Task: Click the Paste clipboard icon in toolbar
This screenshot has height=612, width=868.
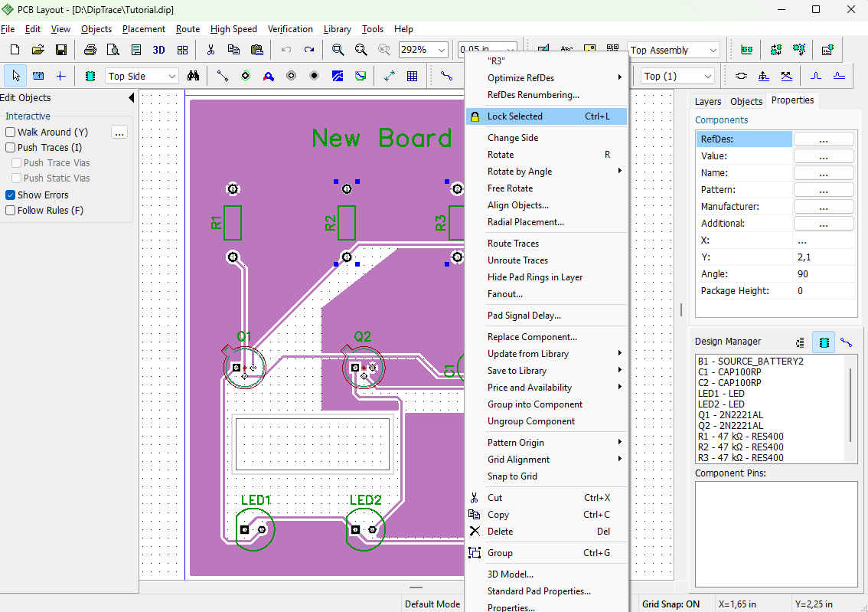Action: [x=257, y=50]
